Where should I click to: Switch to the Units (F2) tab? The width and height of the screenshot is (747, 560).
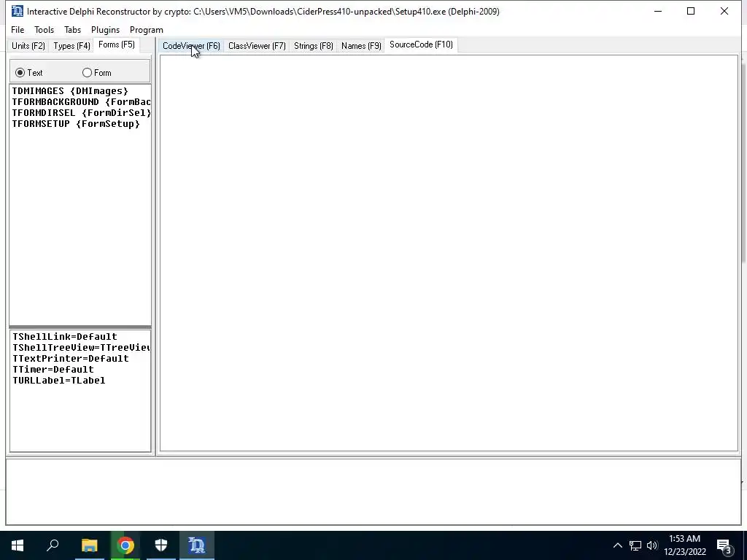pyautogui.click(x=28, y=46)
